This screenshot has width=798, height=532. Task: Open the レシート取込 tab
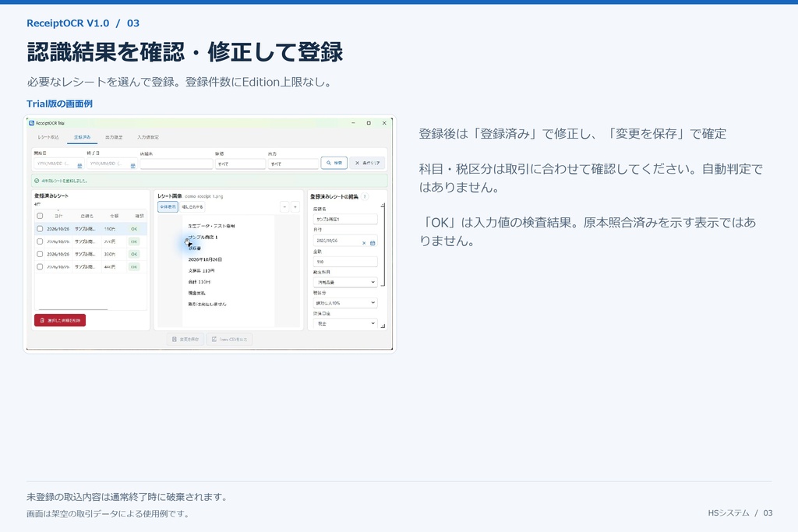(x=48, y=137)
